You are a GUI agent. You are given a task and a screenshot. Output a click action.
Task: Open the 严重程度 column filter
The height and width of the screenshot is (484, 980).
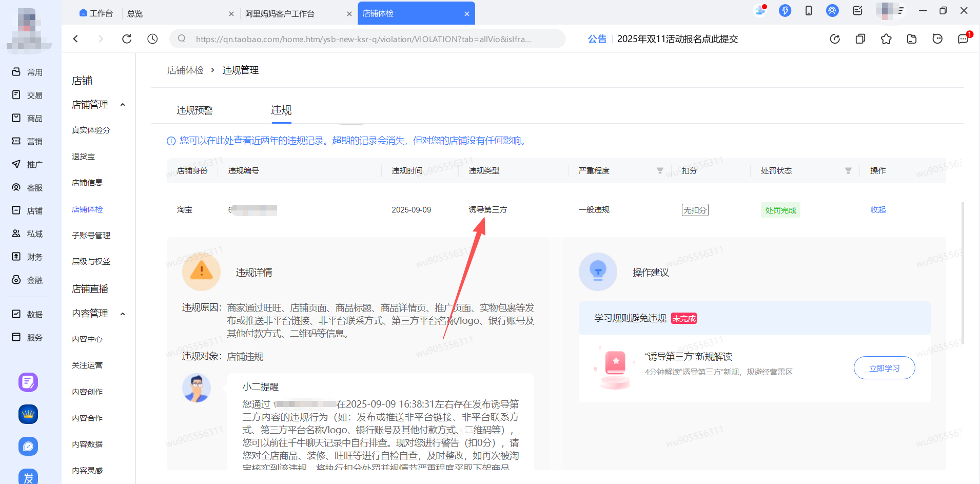pos(660,170)
